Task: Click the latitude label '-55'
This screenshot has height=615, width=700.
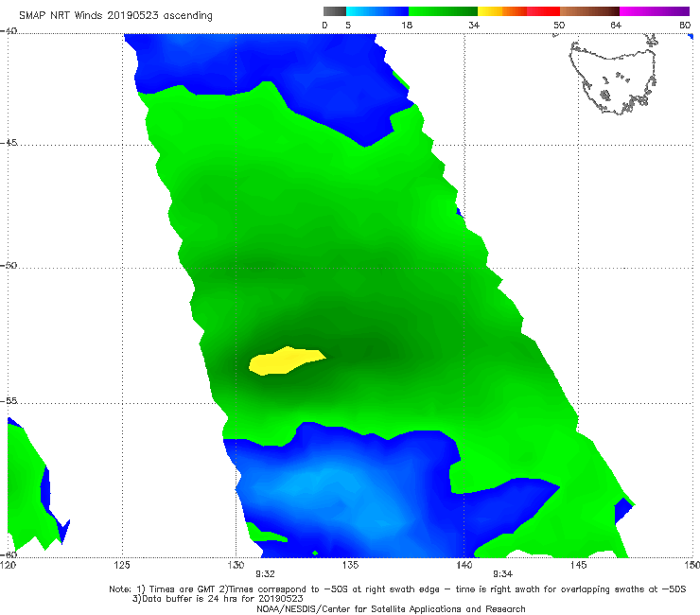Action: 9,400
